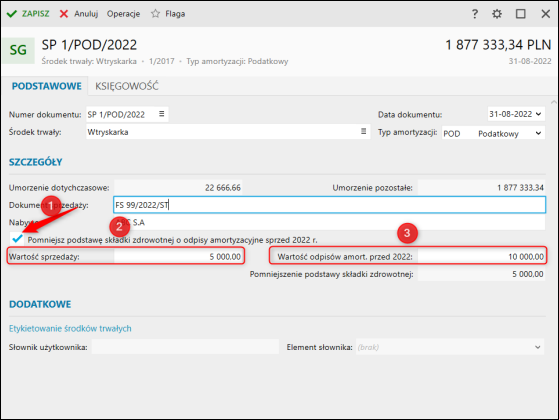
Task: Mark document with Flaga star icon
Action: [x=168, y=14]
